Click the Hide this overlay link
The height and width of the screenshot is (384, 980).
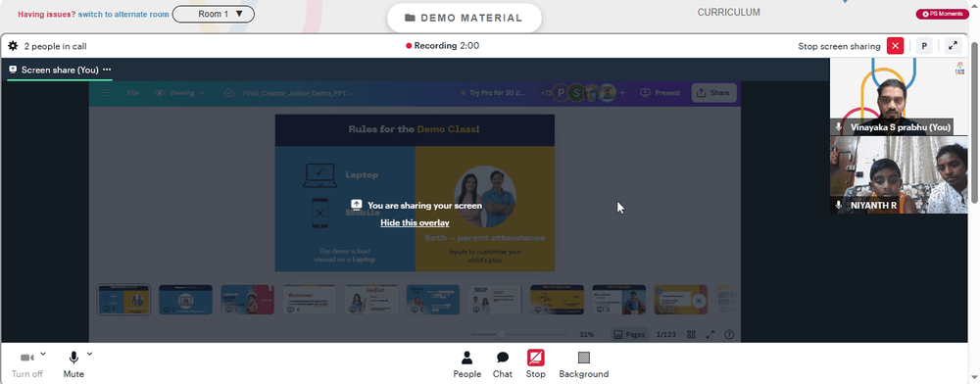pyautogui.click(x=415, y=222)
